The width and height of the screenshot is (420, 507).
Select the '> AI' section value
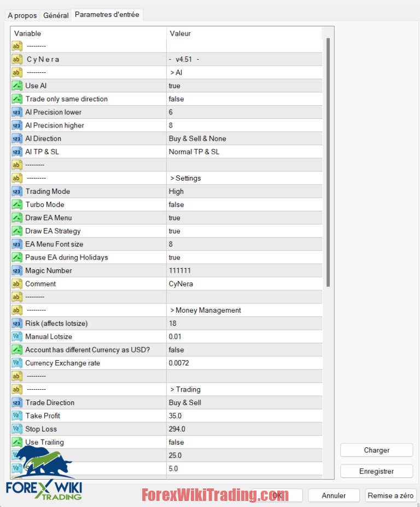244,73
